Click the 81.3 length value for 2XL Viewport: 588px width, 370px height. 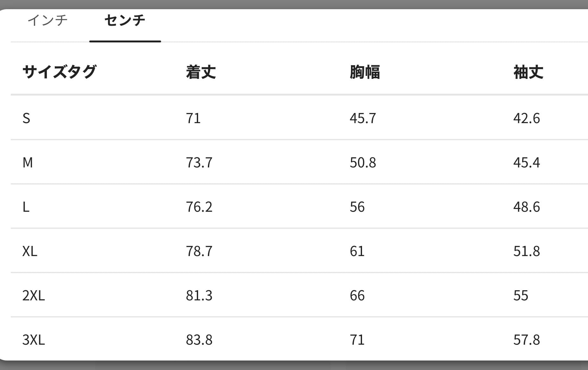(x=199, y=295)
